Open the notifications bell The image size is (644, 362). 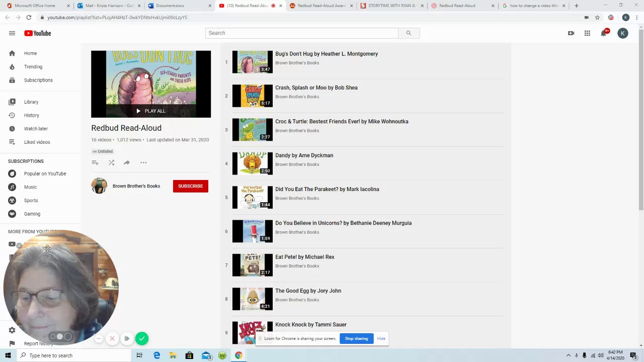604,33
